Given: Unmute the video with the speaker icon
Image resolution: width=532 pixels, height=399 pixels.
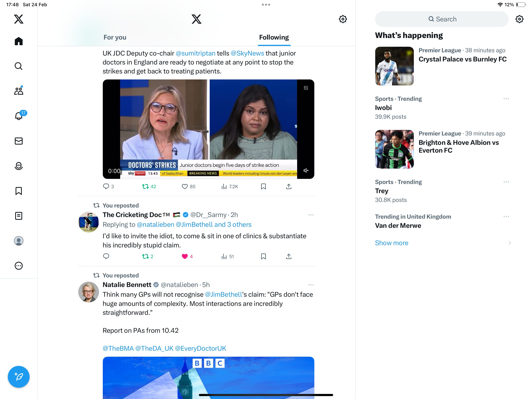Looking at the screenshot, I should tap(306, 170).
